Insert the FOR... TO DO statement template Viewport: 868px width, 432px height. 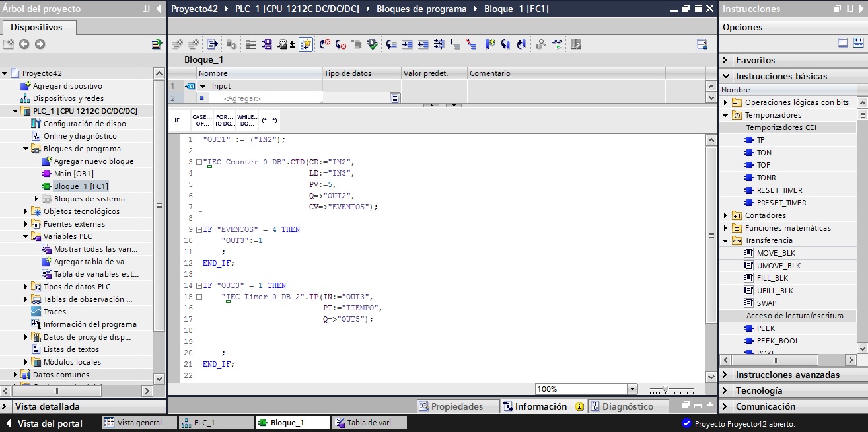tap(225, 120)
